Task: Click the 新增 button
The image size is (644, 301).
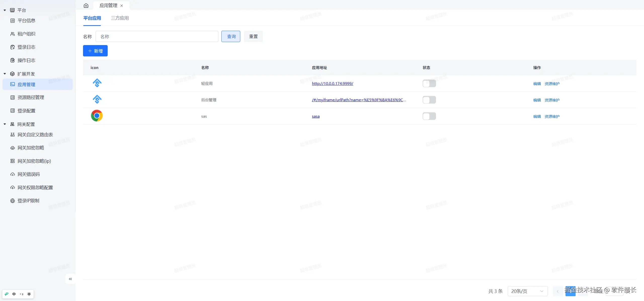Action: [x=95, y=51]
